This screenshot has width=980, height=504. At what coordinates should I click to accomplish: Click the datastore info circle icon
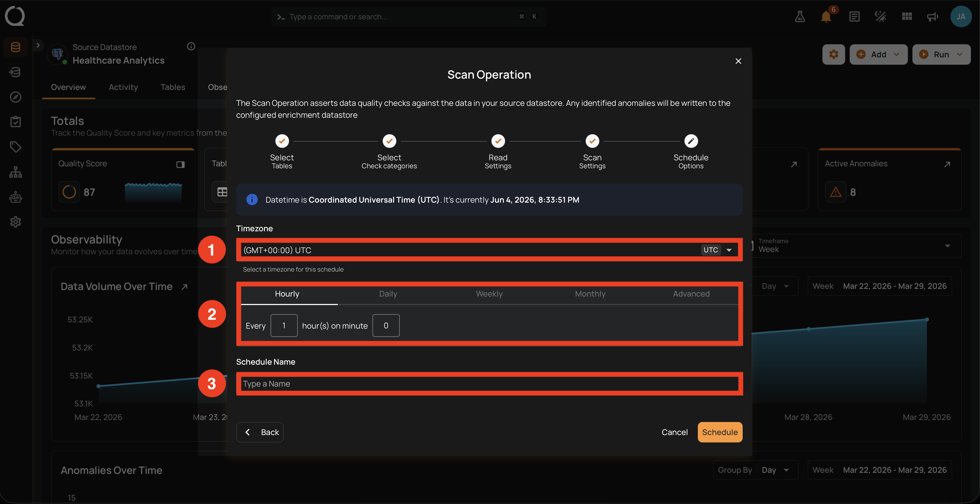tap(191, 47)
